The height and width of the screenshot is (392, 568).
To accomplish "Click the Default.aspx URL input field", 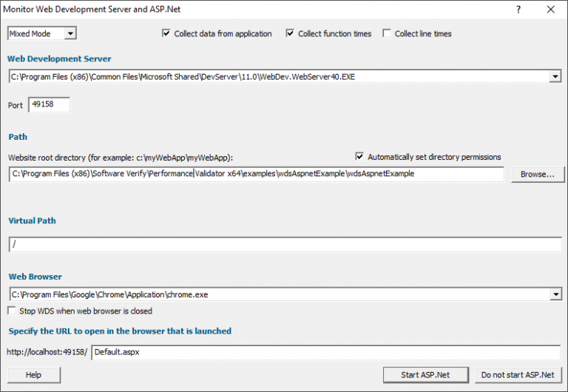I will (x=326, y=352).
